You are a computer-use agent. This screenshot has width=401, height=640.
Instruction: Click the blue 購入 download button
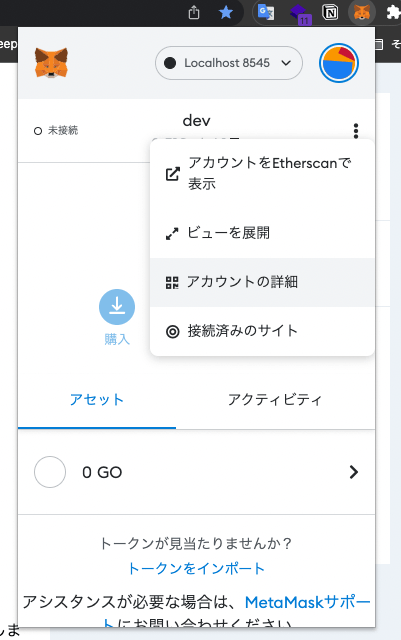point(117,307)
